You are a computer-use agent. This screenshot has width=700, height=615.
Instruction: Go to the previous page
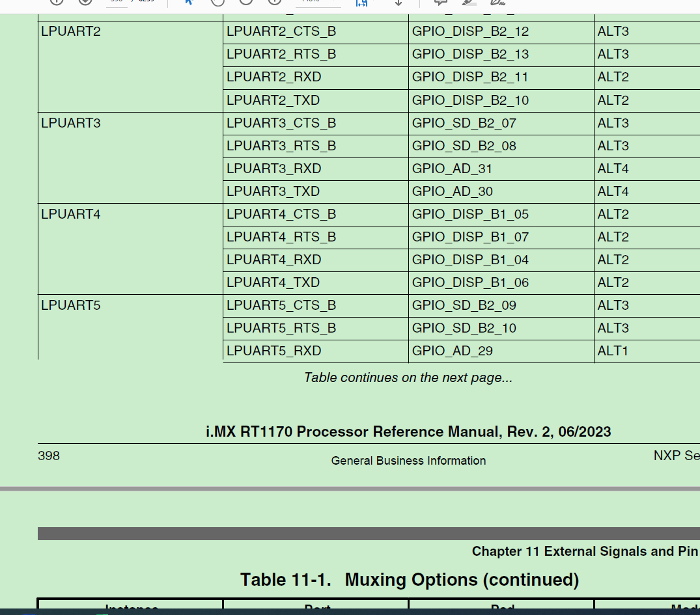click(x=56, y=3)
